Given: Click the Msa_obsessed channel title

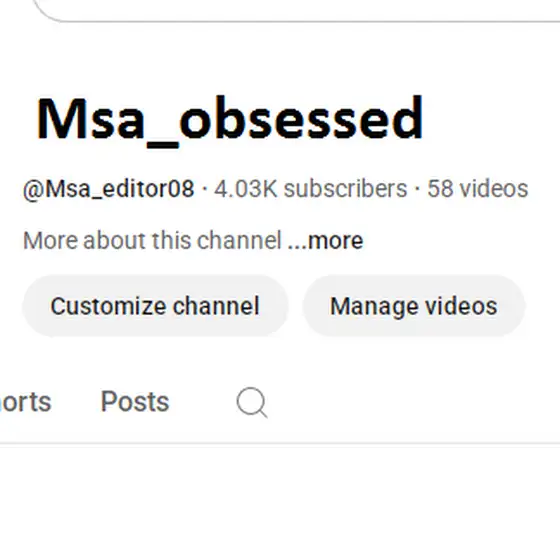Looking at the screenshot, I should (x=230, y=119).
